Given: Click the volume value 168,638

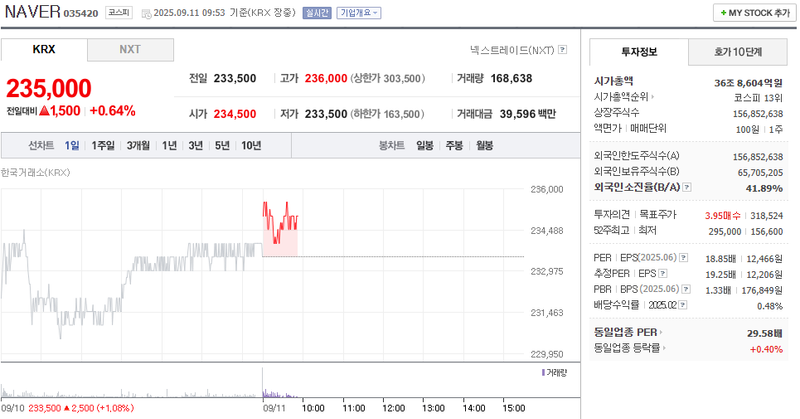Looking at the screenshot, I should coord(511,79).
